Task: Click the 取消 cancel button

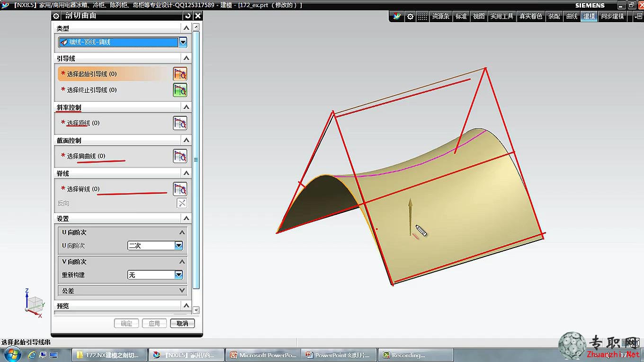Action: pos(182,323)
